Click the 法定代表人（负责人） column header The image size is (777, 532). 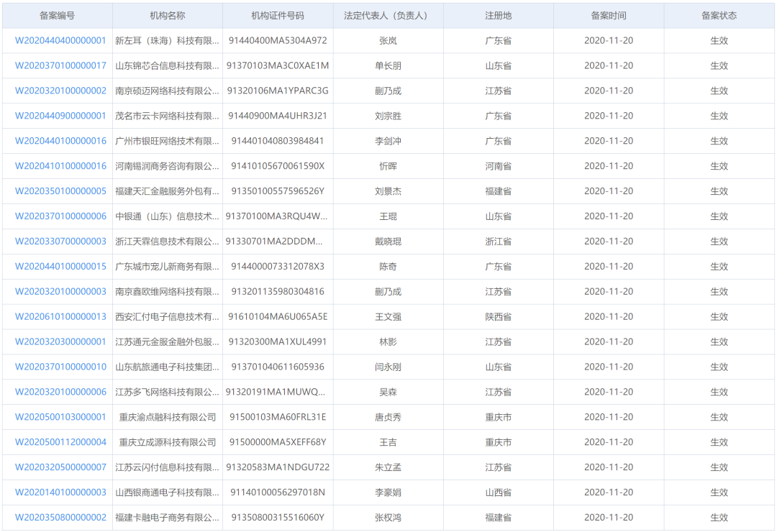tap(388, 16)
